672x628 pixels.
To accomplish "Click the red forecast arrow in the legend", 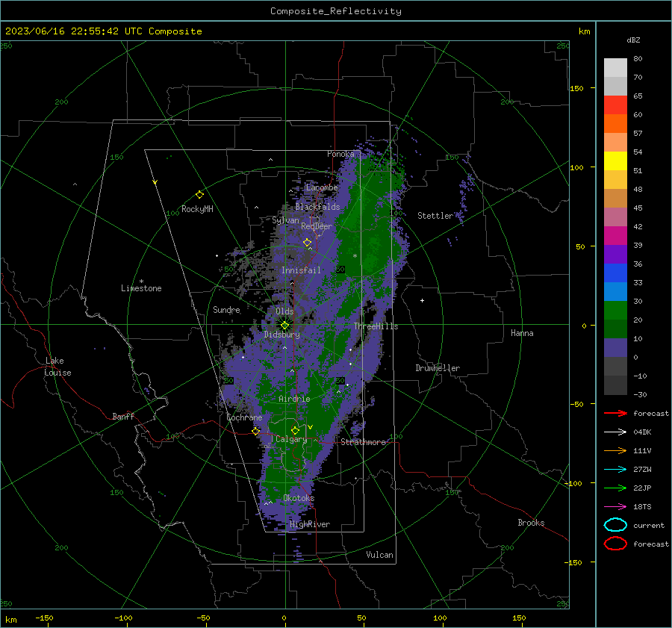I will (615, 413).
